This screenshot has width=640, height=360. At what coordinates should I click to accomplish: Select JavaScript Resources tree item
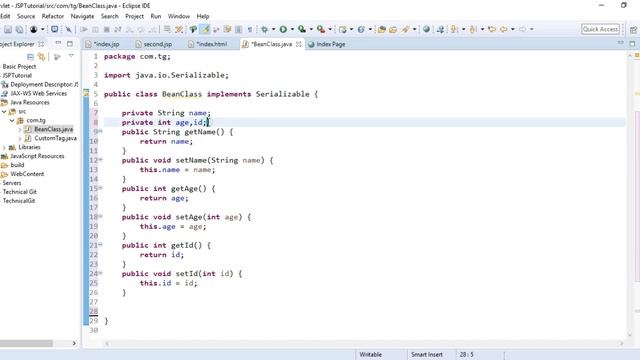click(37, 156)
